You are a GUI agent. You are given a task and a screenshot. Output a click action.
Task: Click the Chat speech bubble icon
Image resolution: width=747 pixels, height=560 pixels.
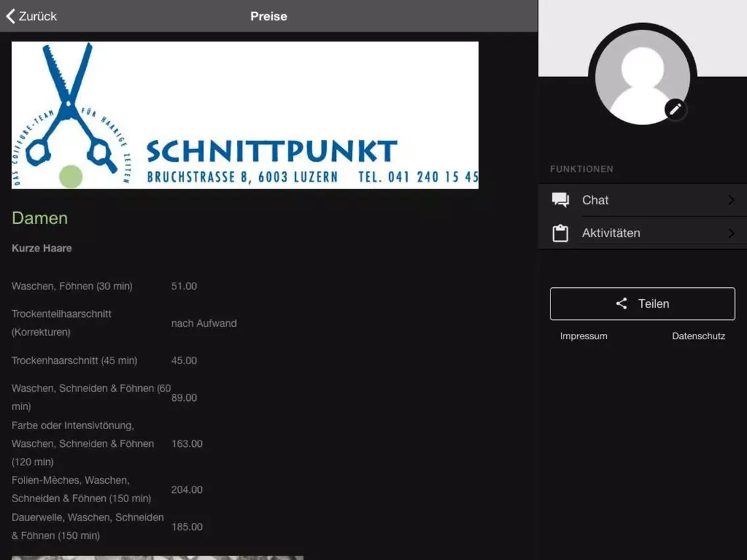[560, 200]
